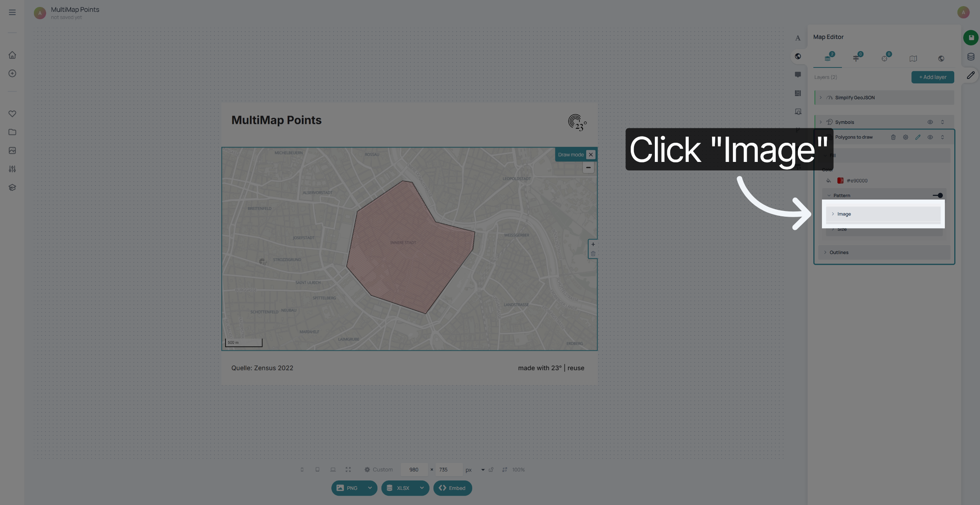Viewport: 980px width, 505px height.
Task: Open the folder icon in sidebar
Action: [12, 132]
